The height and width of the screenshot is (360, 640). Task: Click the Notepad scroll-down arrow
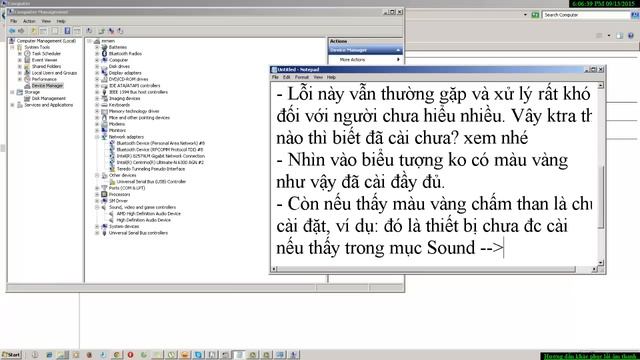pyautogui.click(x=600, y=262)
